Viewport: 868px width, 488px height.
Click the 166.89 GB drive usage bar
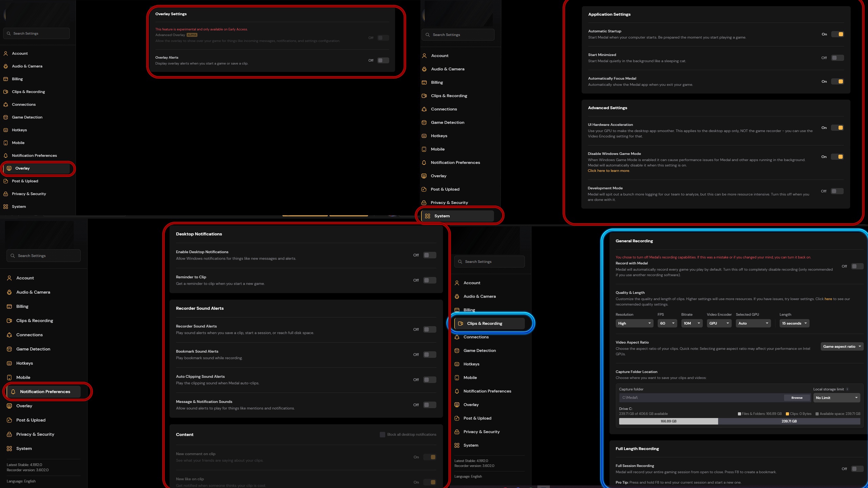click(x=668, y=421)
